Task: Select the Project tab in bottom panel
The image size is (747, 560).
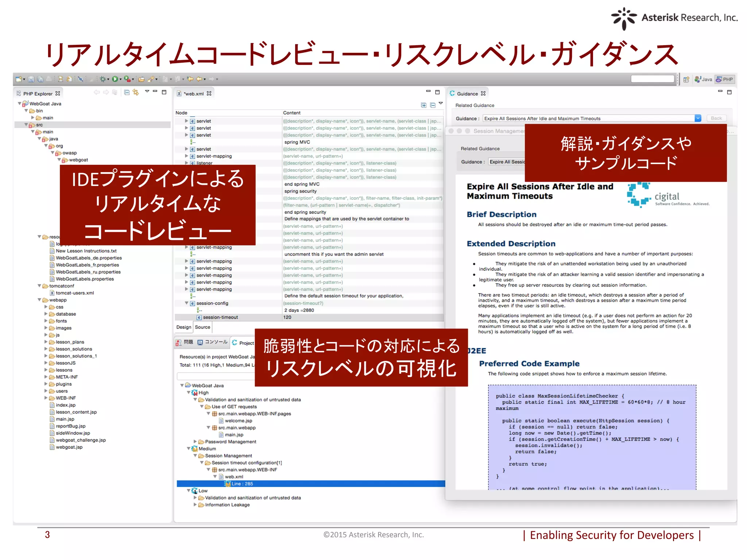Action: (x=243, y=343)
